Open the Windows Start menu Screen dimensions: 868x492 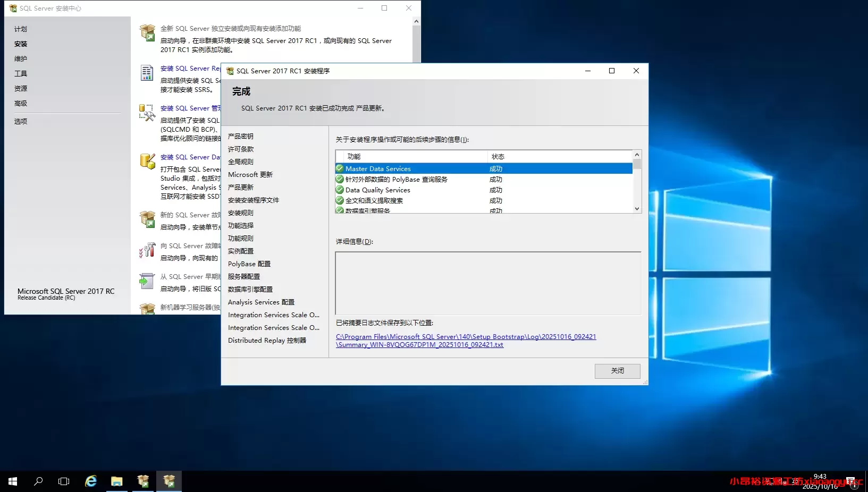12,481
